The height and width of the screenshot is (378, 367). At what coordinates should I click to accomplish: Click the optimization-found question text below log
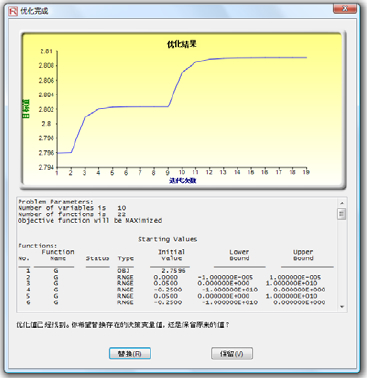click(x=123, y=325)
